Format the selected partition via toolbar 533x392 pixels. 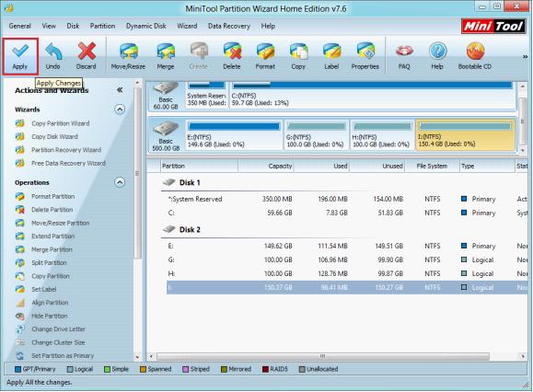point(265,56)
